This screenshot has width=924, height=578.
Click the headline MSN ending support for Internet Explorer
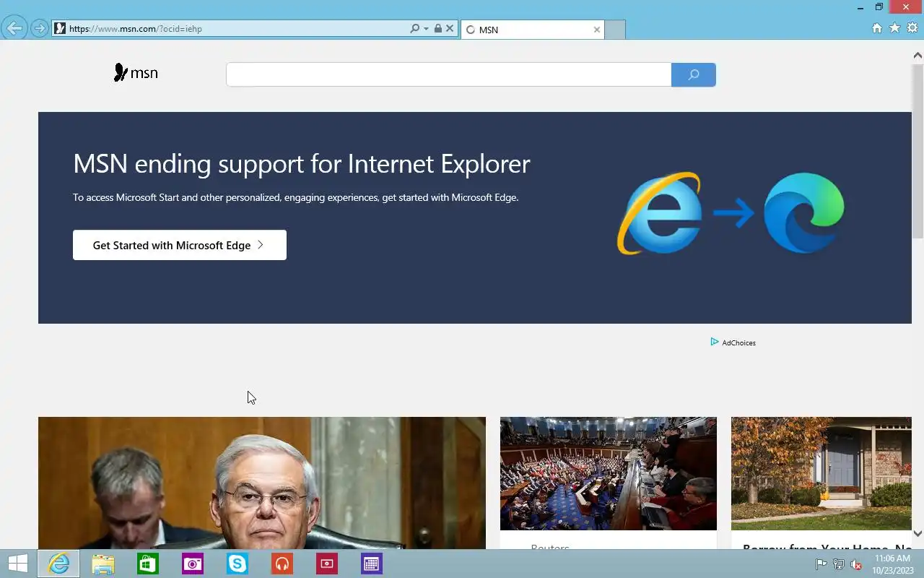[x=302, y=163]
